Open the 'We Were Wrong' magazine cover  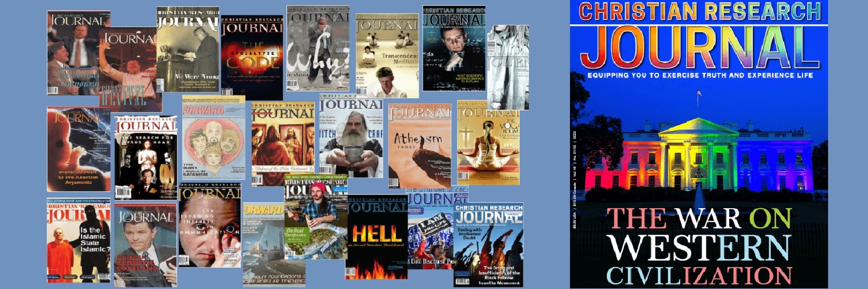tap(188, 50)
